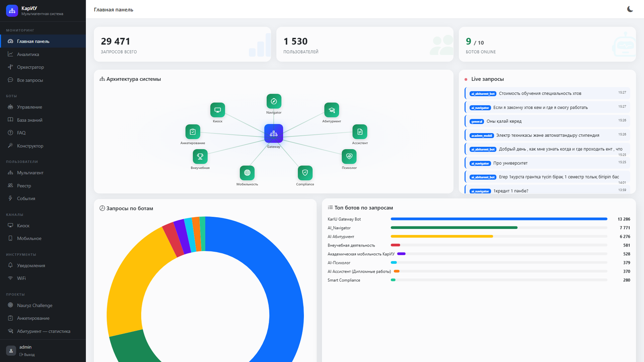Click the AI Абитуриент yellow progress bar

tap(442, 237)
